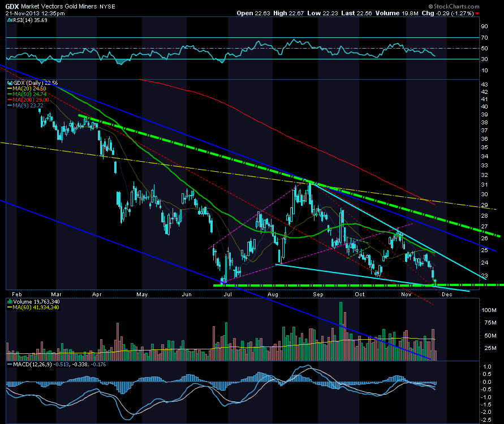Click the small line icon before RSI(14)
504x424 pixels.
[10, 20]
